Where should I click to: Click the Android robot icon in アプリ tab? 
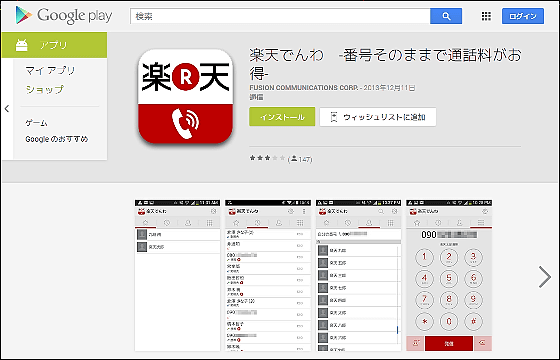tap(21, 45)
